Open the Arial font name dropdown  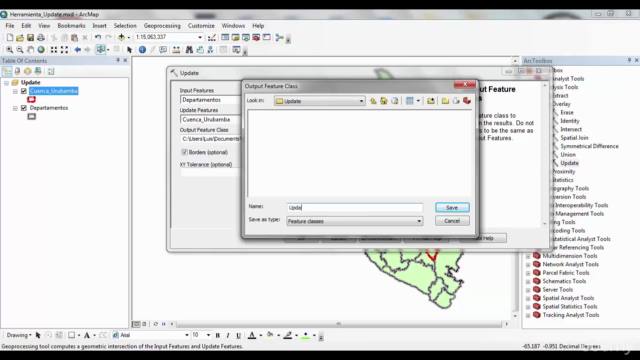click(x=187, y=335)
